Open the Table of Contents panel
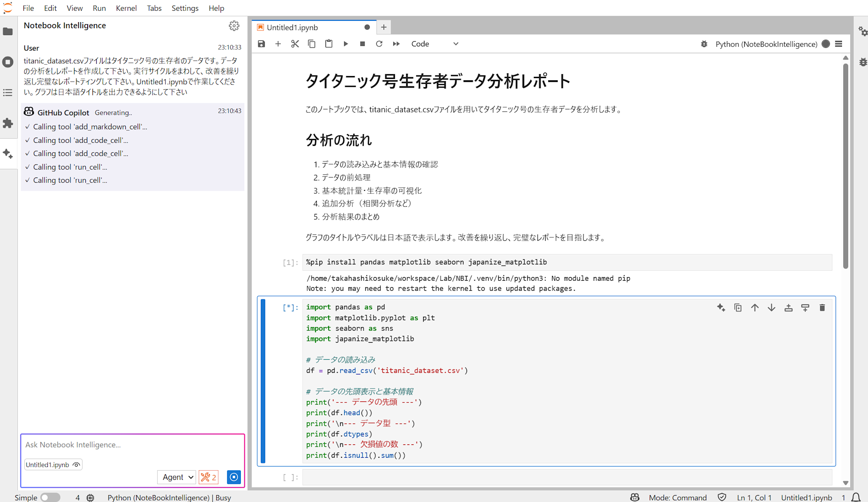The width and height of the screenshot is (868, 502). tap(8, 92)
